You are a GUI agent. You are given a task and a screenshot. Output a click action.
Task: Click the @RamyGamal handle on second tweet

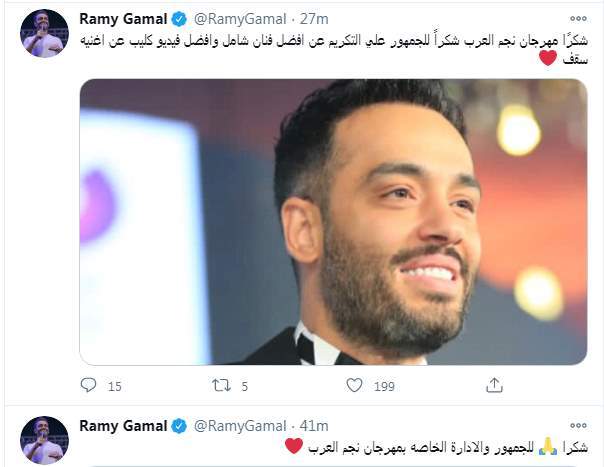point(240,426)
